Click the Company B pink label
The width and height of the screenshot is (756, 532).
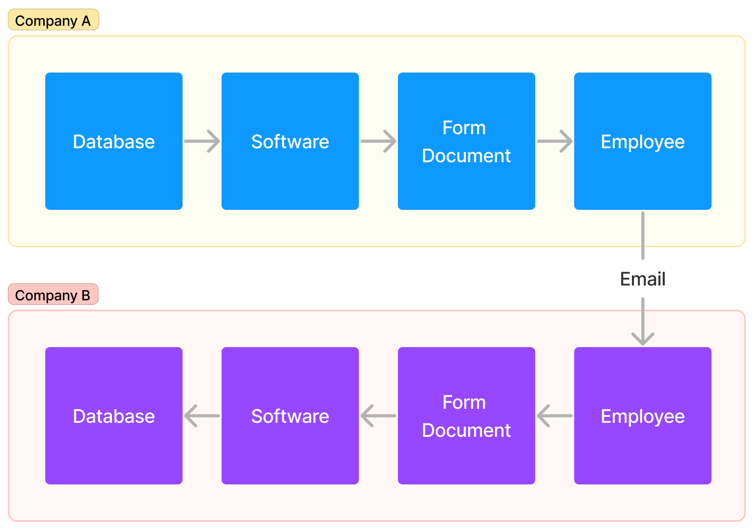(x=53, y=294)
